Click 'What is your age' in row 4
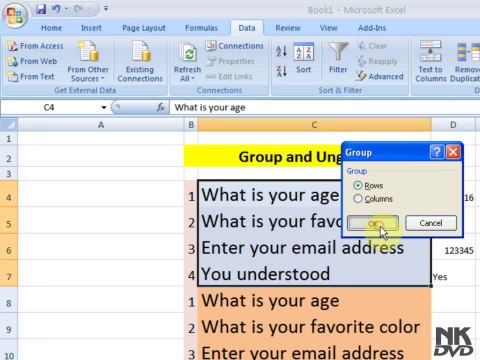Image resolution: width=480 pixels, height=360 pixels. 270,195
